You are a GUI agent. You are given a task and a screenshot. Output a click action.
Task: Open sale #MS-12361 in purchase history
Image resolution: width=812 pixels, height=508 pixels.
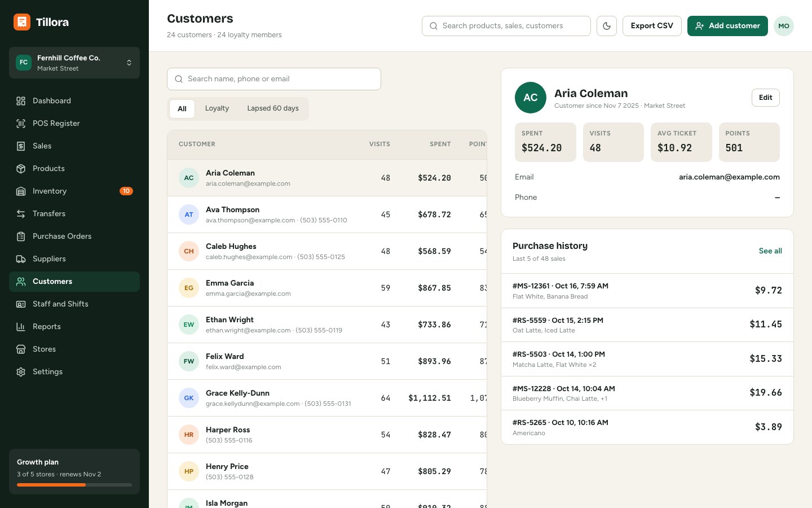tap(647, 291)
